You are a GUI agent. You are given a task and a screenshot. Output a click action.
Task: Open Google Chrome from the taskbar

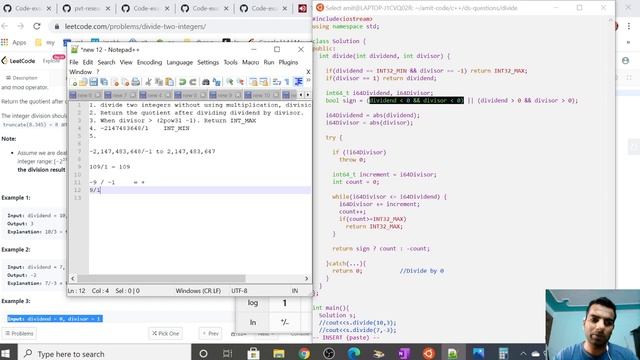point(304,353)
